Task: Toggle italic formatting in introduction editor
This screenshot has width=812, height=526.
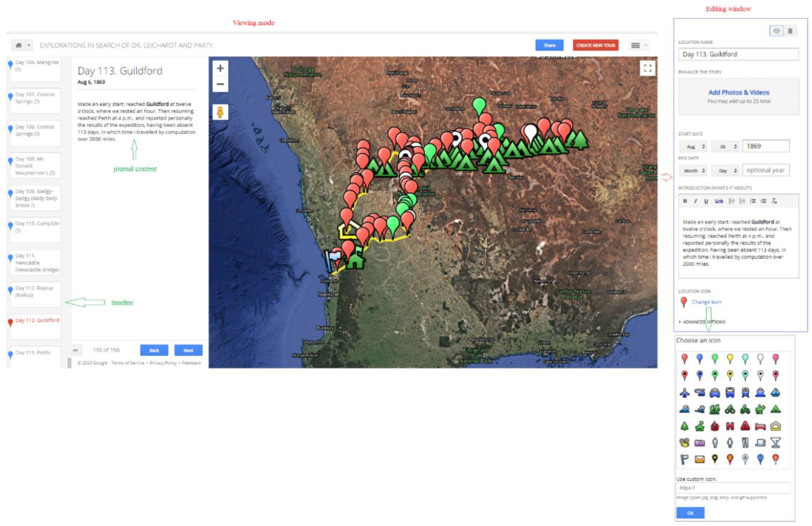Action: point(695,201)
